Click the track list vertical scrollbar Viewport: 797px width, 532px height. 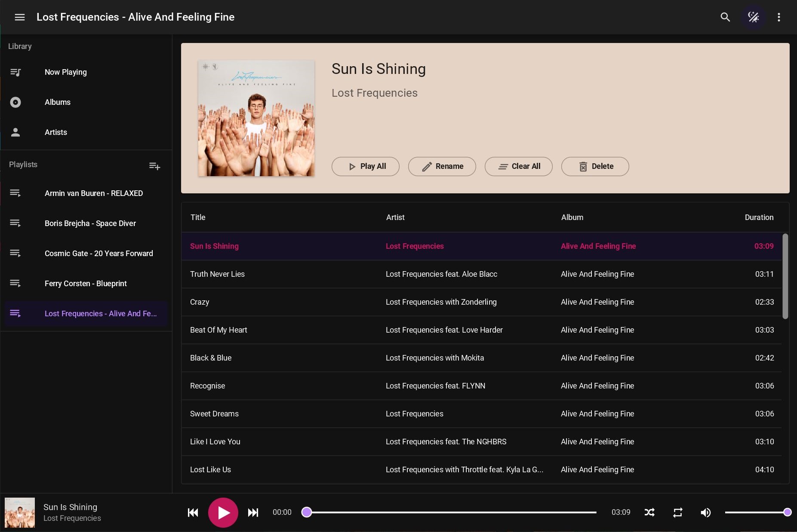785,276
